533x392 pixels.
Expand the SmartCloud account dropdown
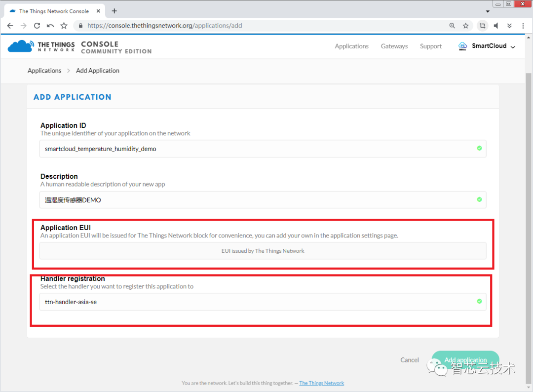513,46
